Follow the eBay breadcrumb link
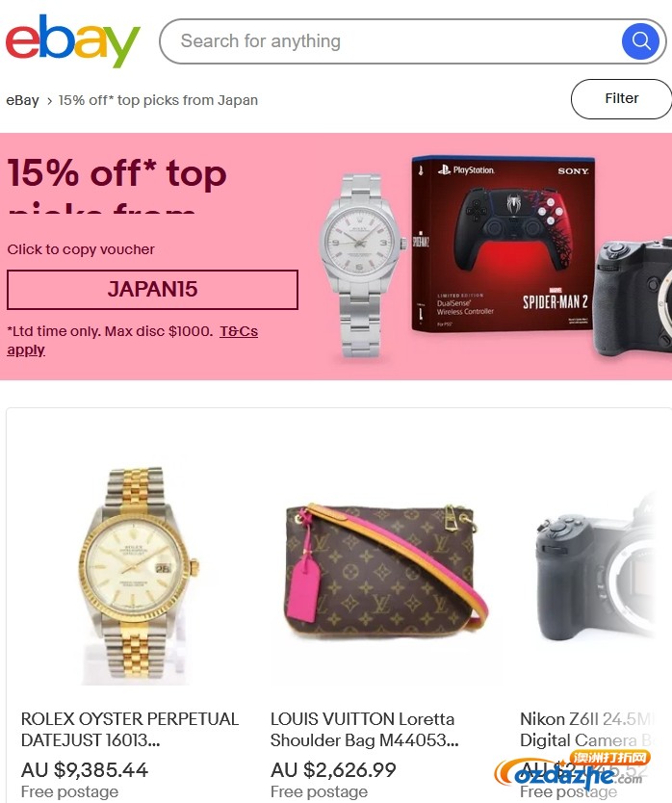Viewport: 672px width, 803px height. [x=22, y=100]
